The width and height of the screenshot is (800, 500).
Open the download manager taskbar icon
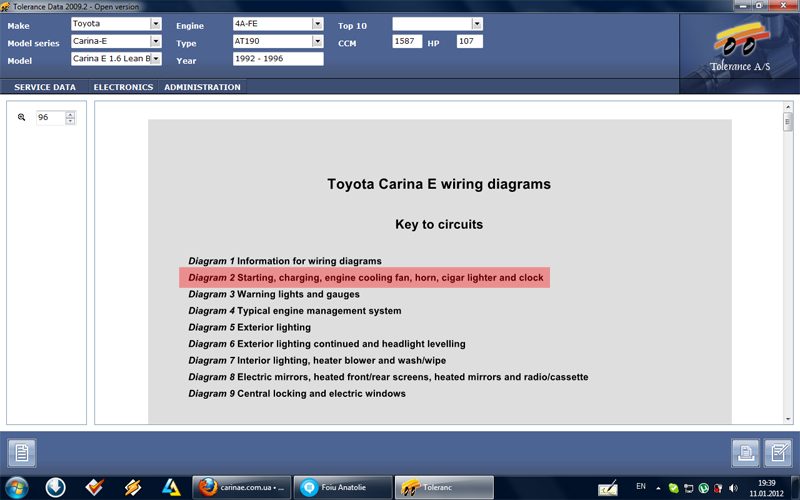[x=55, y=488]
